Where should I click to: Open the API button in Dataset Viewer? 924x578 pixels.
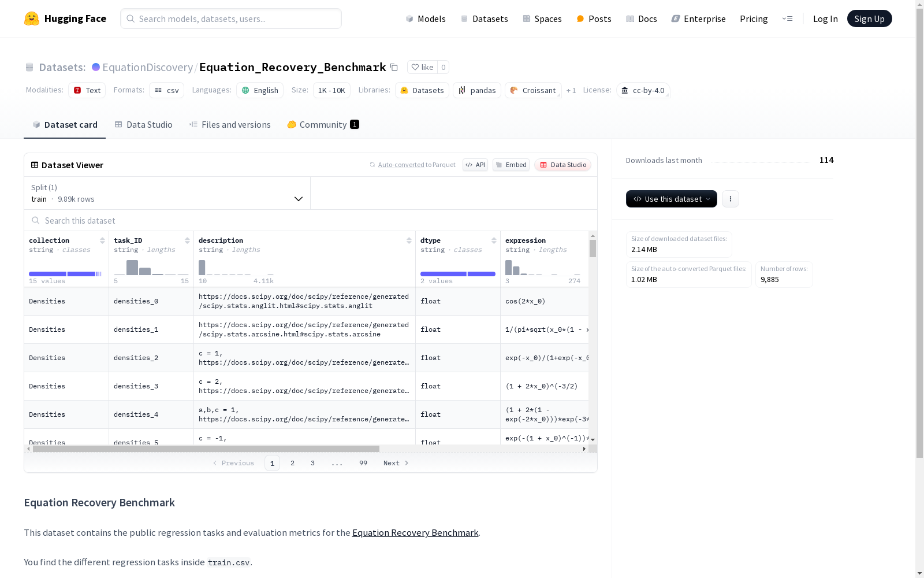475,165
